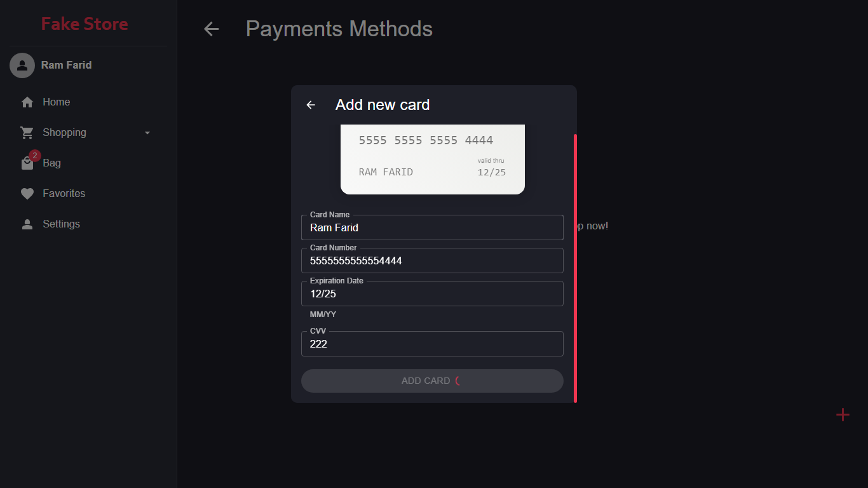
Task: Click the Ram Farid avatar icon
Action: (22, 65)
